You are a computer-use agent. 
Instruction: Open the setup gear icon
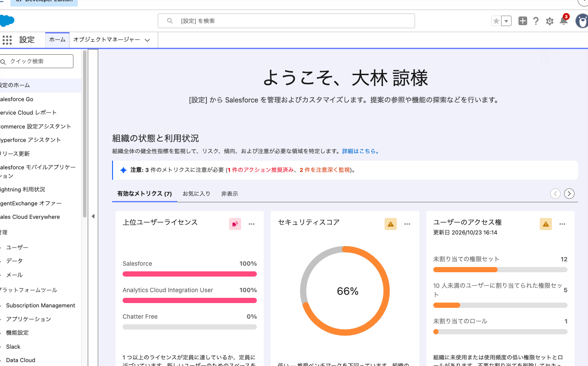click(550, 21)
